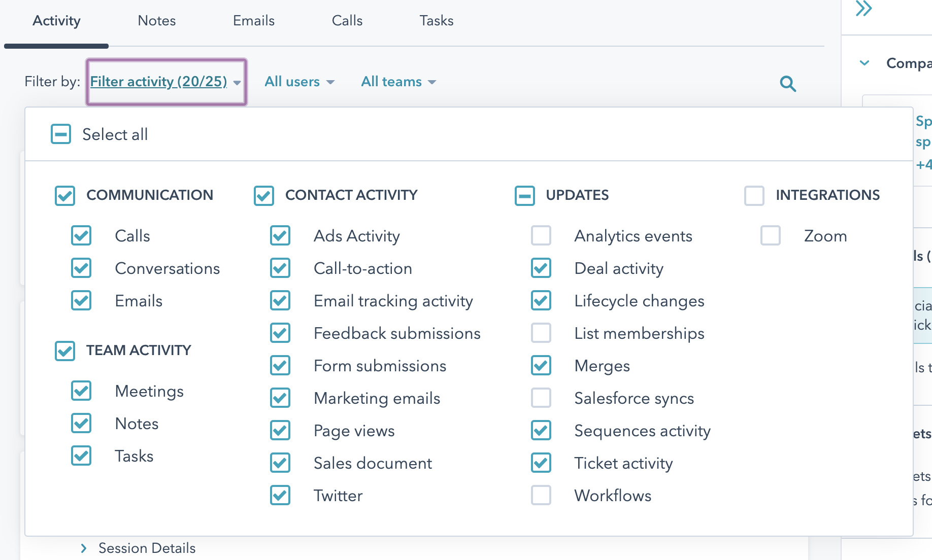Enable the Salesforce syncs filter
The image size is (932, 560).
[x=541, y=398]
